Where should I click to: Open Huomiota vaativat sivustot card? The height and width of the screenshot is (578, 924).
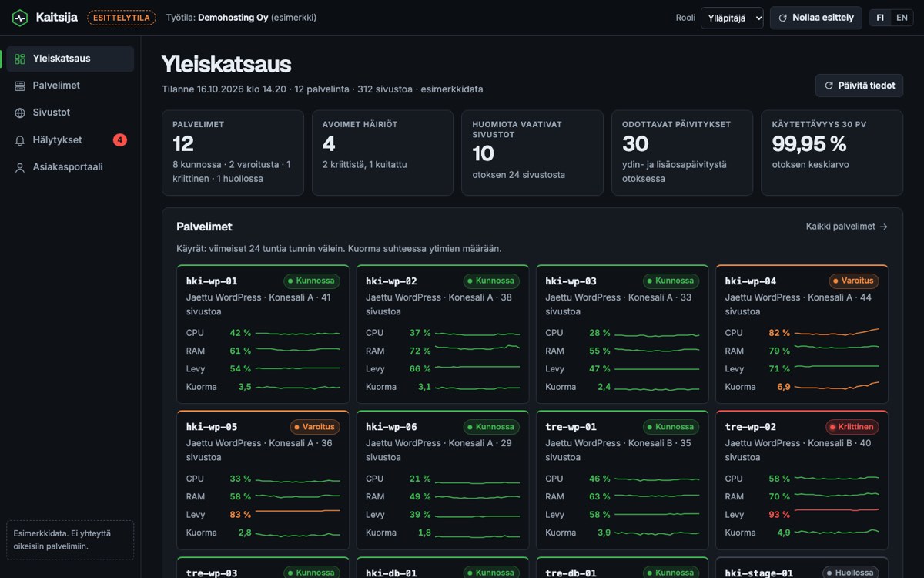[x=532, y=153]
